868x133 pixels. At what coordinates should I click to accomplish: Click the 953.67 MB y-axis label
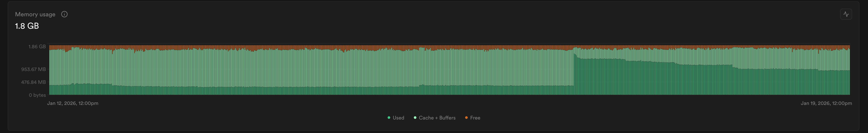tap(33, 69)
